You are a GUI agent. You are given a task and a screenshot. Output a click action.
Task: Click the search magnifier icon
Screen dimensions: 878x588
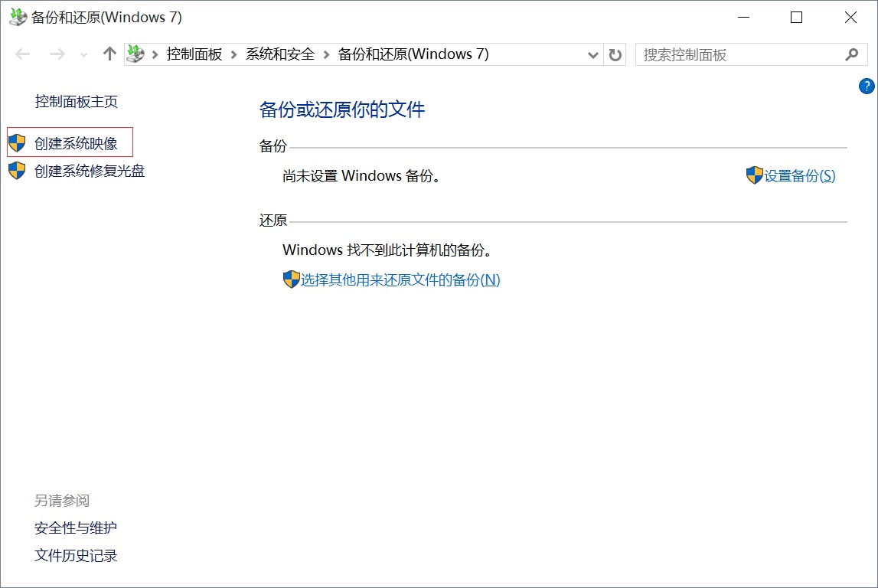coord(851,54)
